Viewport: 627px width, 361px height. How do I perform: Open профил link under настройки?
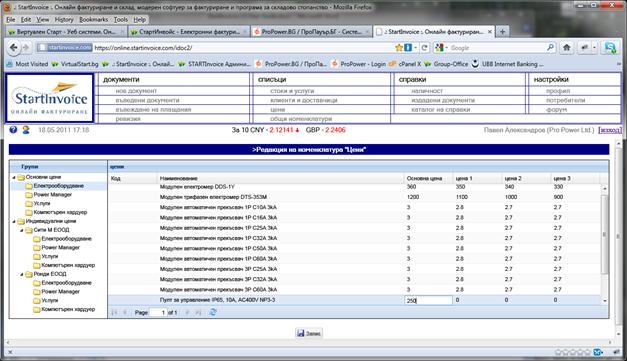(558, 91)
